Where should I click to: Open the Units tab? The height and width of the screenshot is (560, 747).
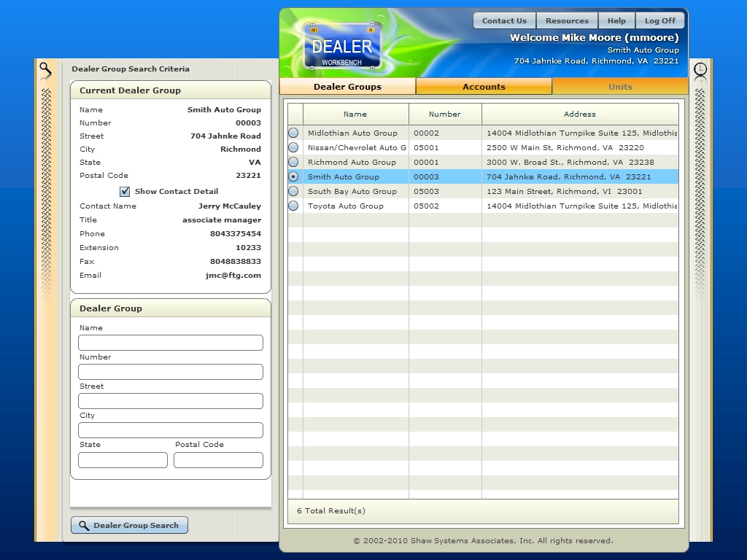tap(620, 87)
